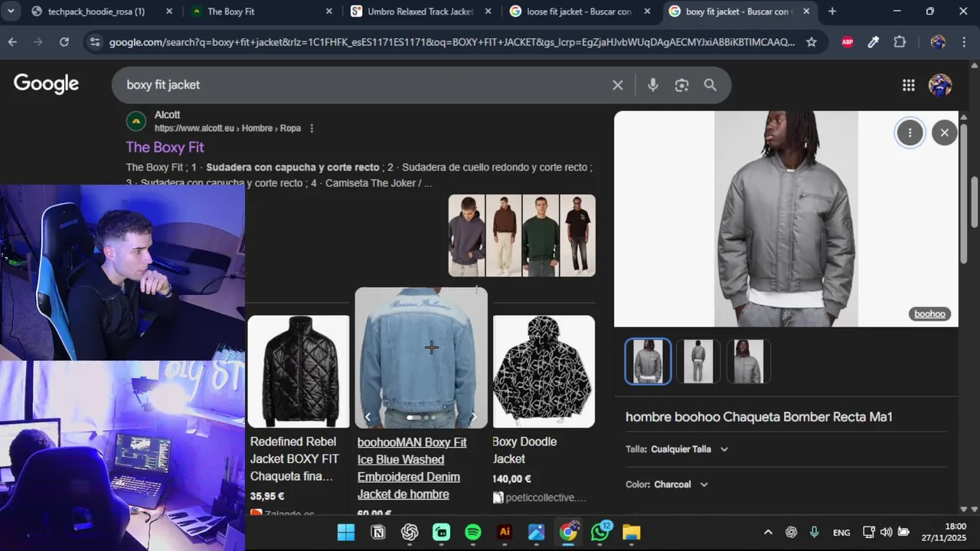Select the second full-body product thumbnail
Image resolution: width=980 pixels, height=551 pixels.
pos(697,361)
